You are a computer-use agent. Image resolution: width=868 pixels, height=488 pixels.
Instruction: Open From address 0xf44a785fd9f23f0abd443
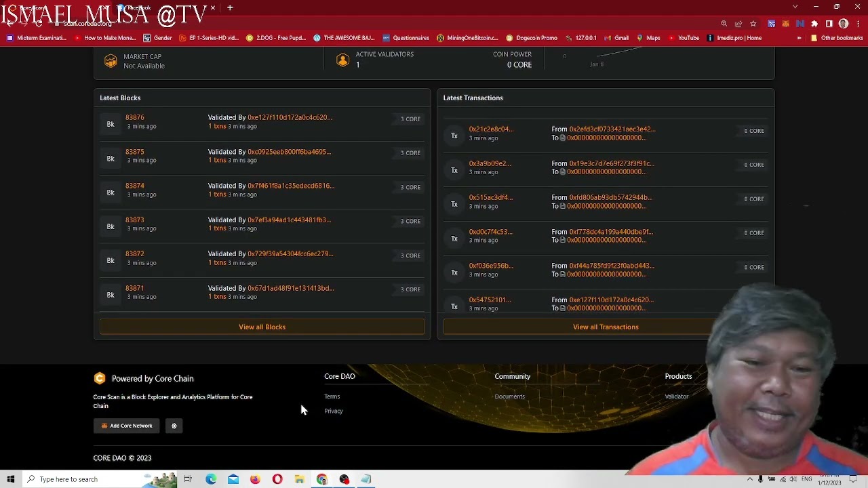click(x=612, y=266)
